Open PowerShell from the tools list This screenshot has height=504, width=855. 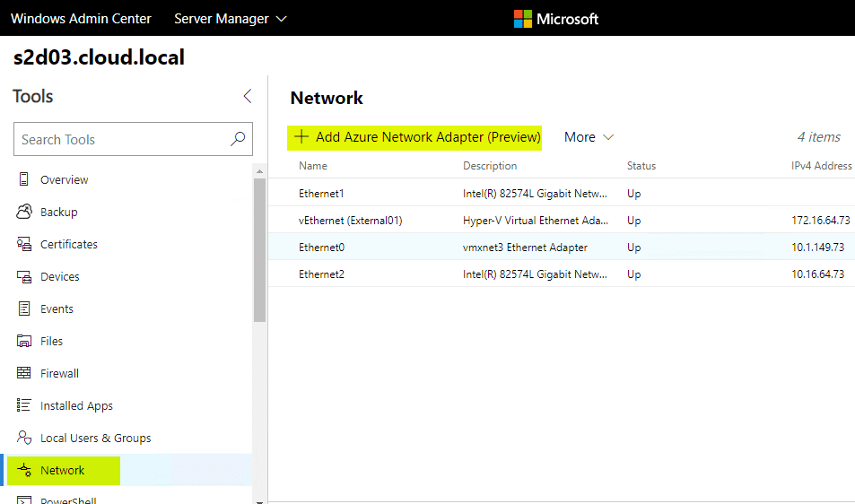68,500
